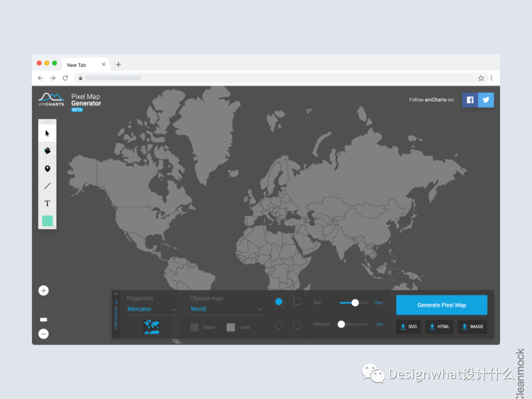The width and height of the screenshot is (532, 399).
Task: Reload the browser page
Action: (x=65, y=78)
